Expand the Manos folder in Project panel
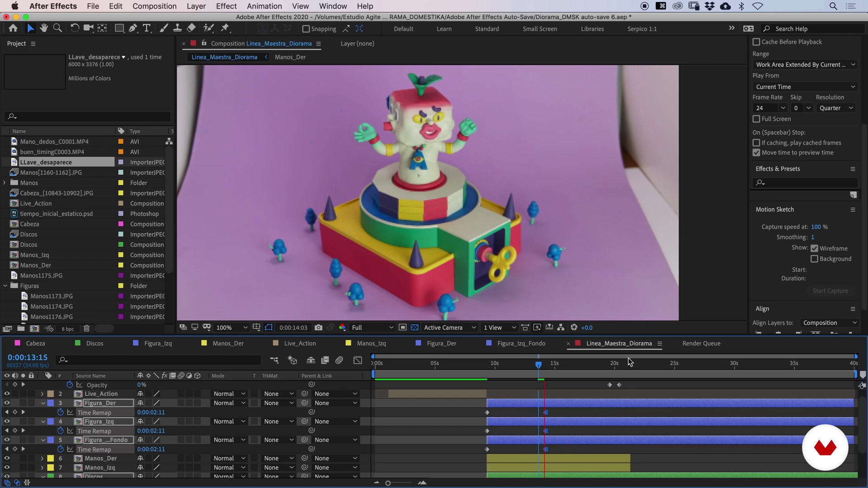This screenshot has width=868, height=488. tap(5, 183)
